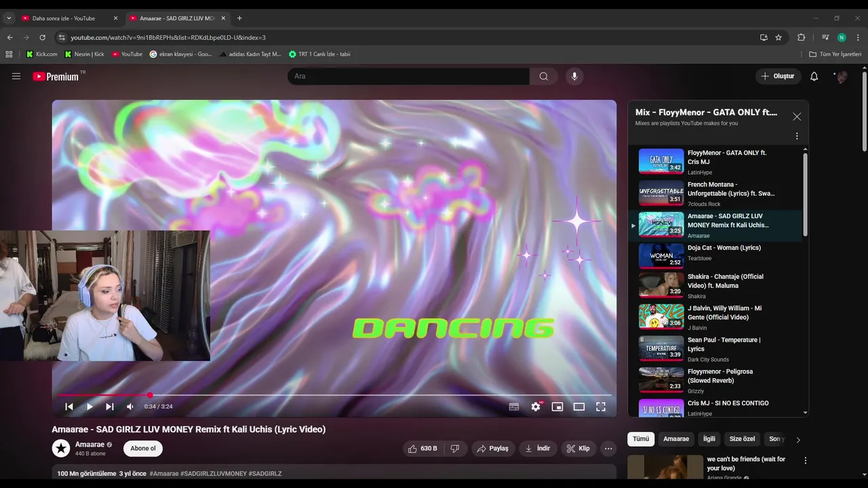868x488 pixels.
Task: Go back in browser history
Action: [9, 37]
